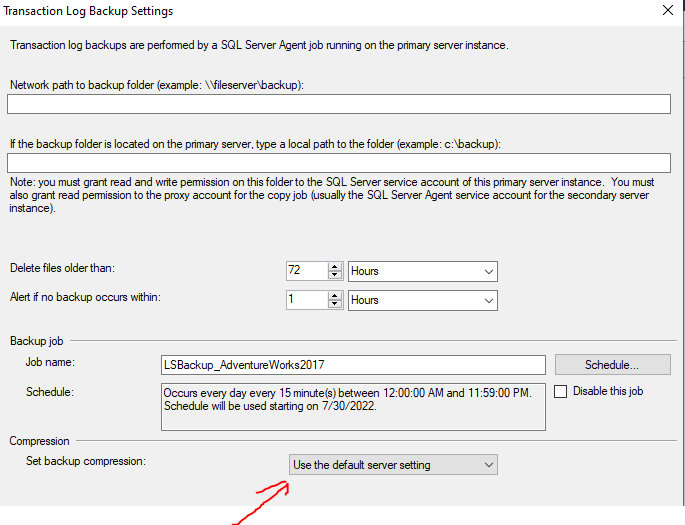Open the Schedule... button
The height and width of the screenshot is (525, 685).
(x=612, y=365)
